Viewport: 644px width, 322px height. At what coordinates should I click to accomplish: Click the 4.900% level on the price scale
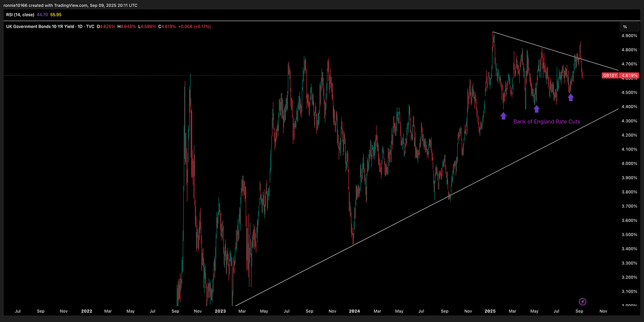tap(629, 37)
